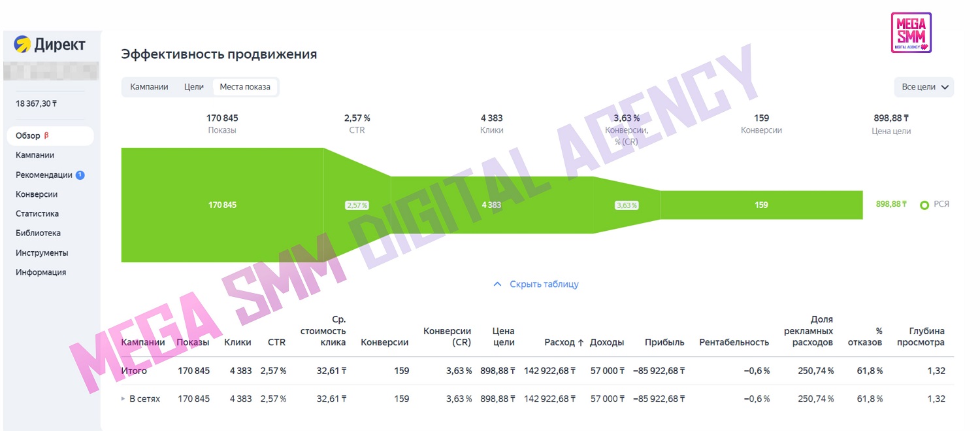
Task: Sort by Конверсии (CR) column header
Action: pos(448,336)
